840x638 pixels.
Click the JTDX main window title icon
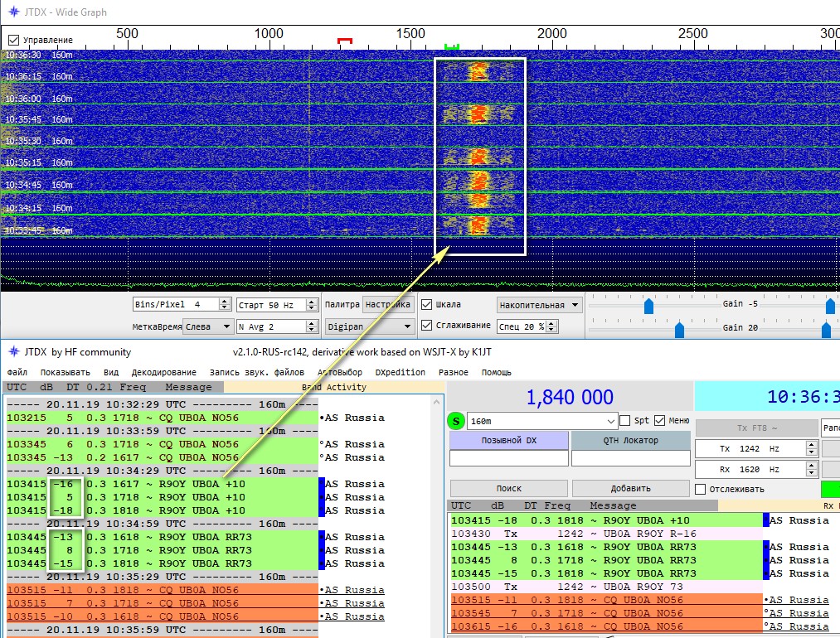pos(12,352)
